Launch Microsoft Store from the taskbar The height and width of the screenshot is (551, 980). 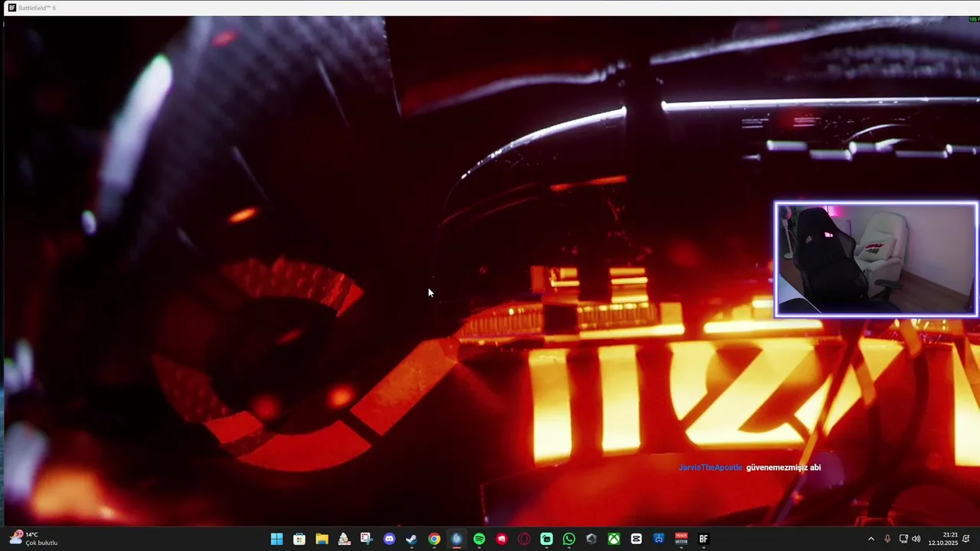[299, 539]
